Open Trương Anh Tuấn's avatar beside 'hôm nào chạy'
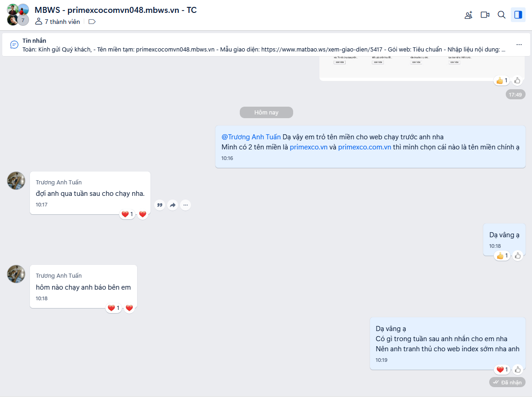This screenshot has width=532, height=400. point(16,274)
